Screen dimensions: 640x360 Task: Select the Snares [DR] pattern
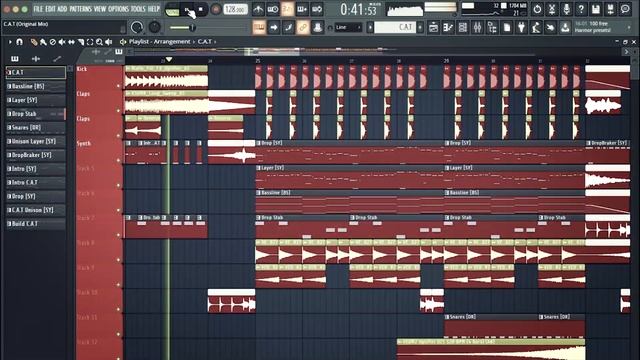pyautogui.click(x=36, y=127)
